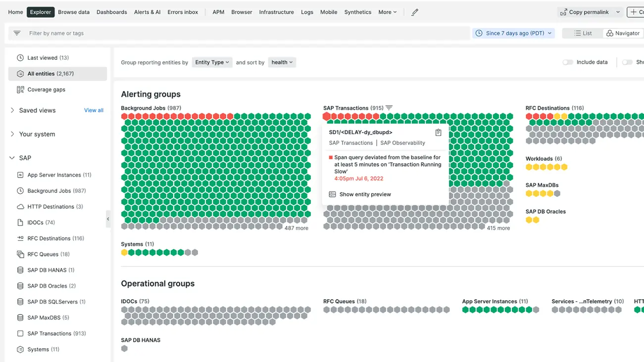The width and height of the screenshot is (644, 362).
Task: Click the View all link beside Saved views
Action: (x=94, y=110)
